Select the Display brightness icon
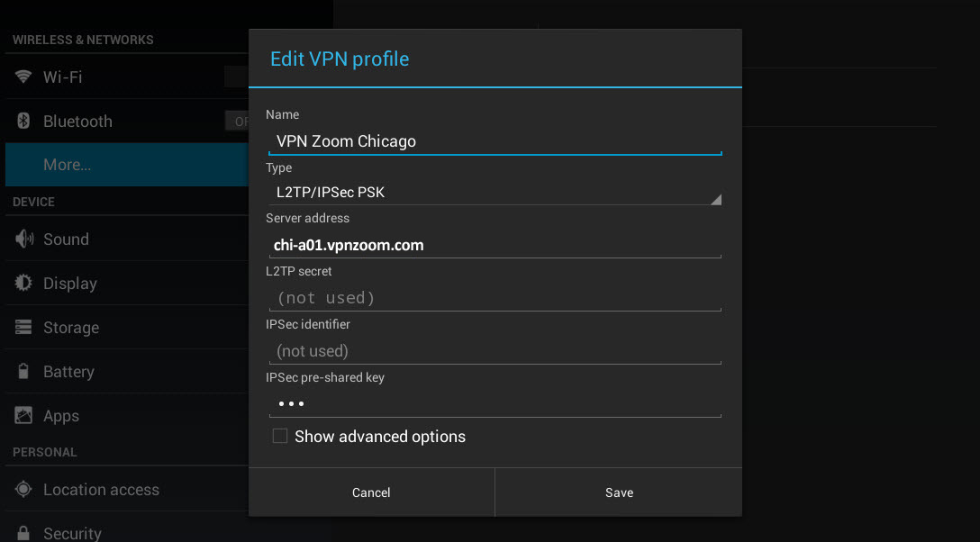 [23, 283]
